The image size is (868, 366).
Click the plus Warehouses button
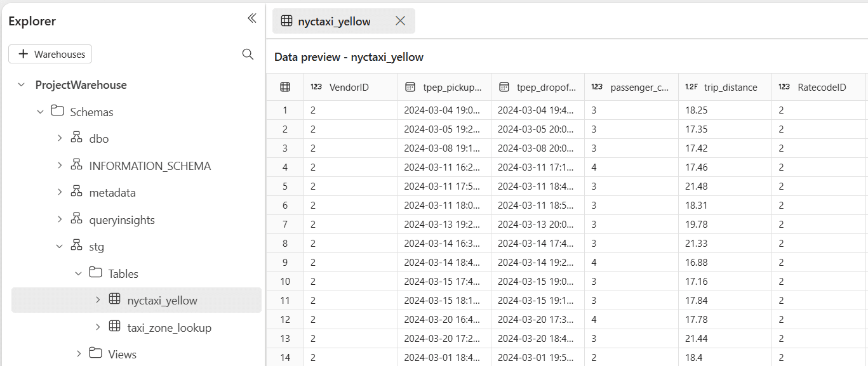click(x=50, y=55)
